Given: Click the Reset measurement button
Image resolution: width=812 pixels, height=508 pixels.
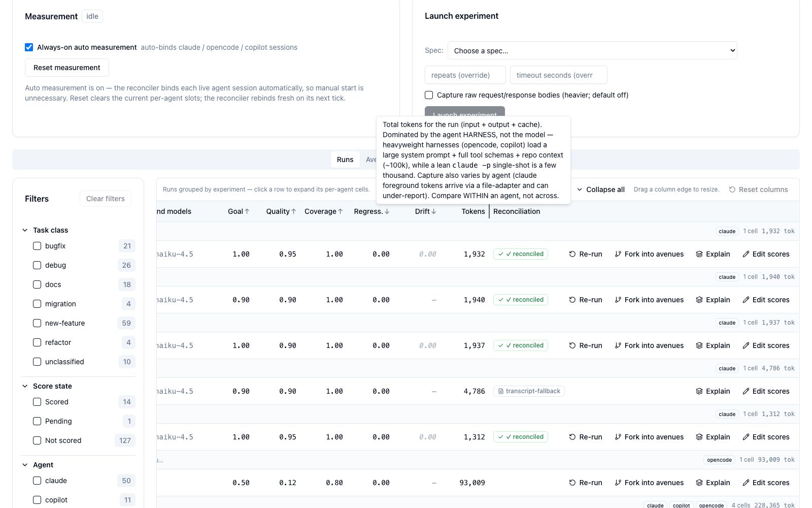Looking at the screenshot, I should pyautogui.click(x=67, y=68).
